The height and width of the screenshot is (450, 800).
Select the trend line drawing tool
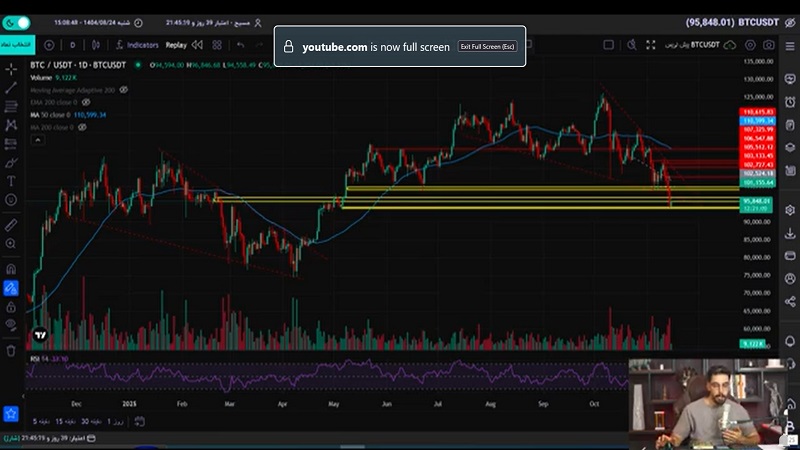coord(11,87)
